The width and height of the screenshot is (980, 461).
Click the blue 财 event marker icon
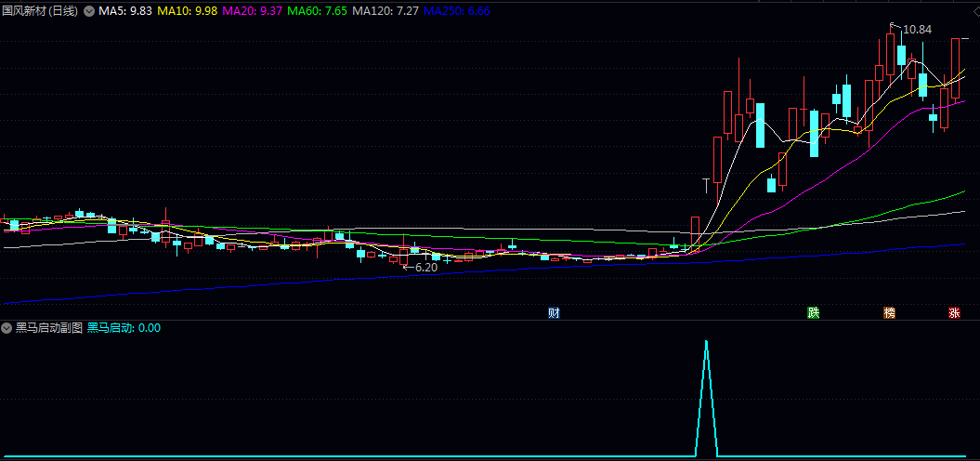tap(554, 313)
